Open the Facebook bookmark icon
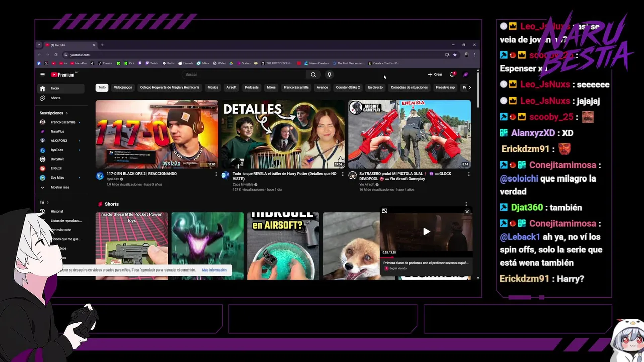 [39, 63]
